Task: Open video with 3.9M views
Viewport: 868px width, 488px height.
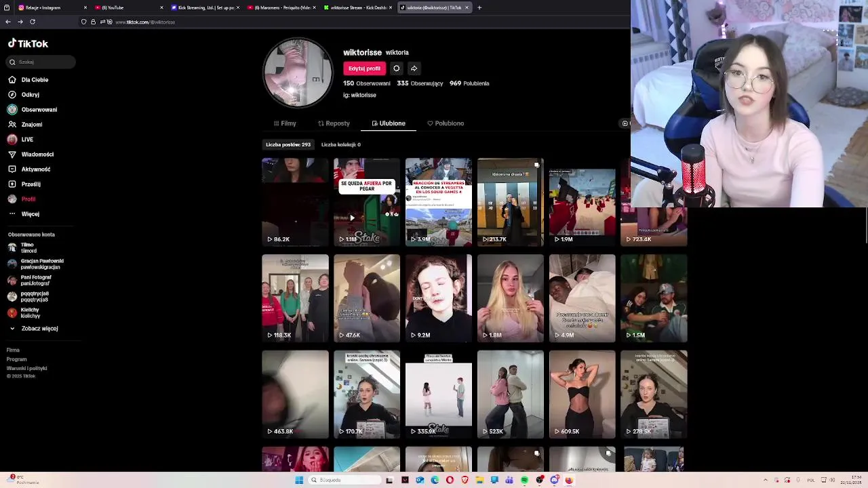Action: 439,202
